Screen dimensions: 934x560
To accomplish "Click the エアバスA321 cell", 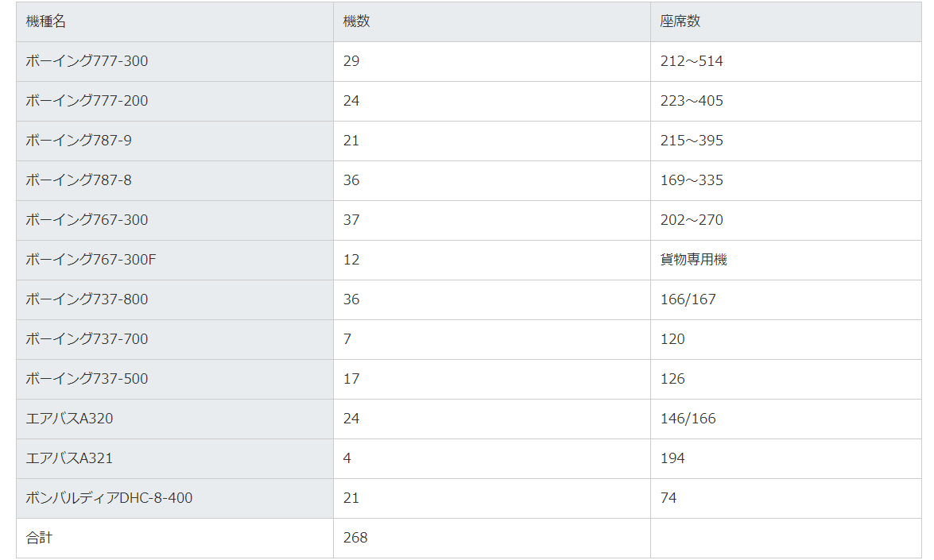I will (69, 458).
